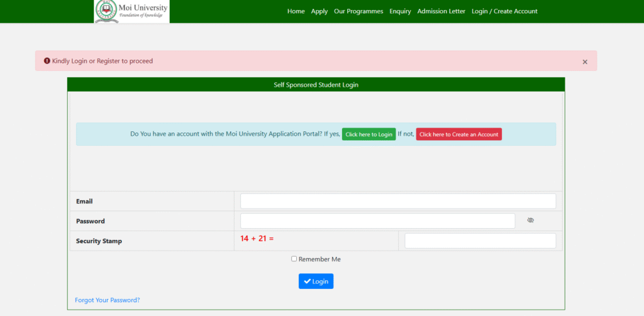Screen dimensions: 644x316
Task: Click the Self Sponsored Student Login header
Action: tap(316, 85)
